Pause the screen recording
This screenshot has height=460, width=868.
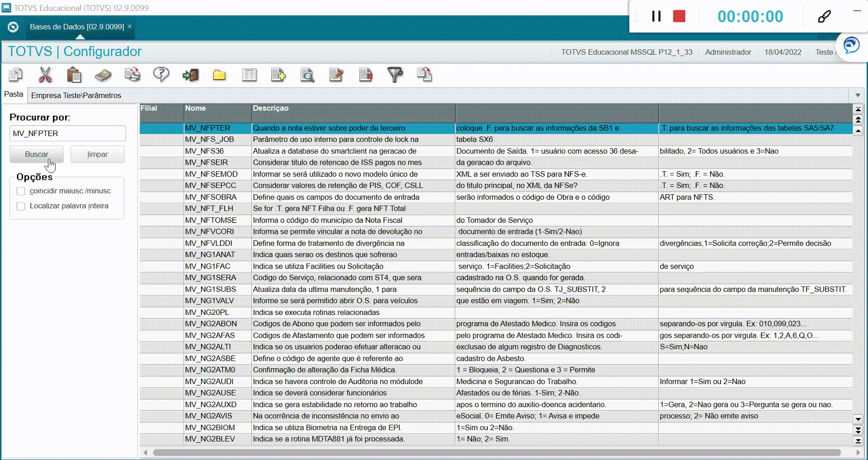656,16
